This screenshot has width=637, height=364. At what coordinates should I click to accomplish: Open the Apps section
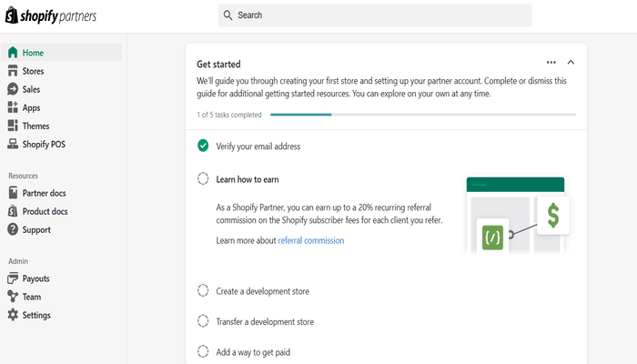tap(31, 107)
